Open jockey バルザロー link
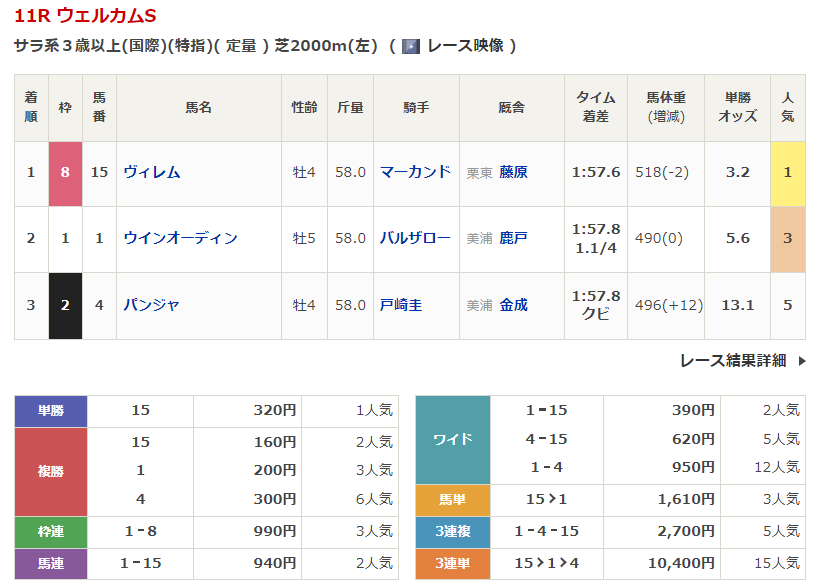Image resolution: width=825 pixels, height=588 pixels. click(x=415, y=238)
